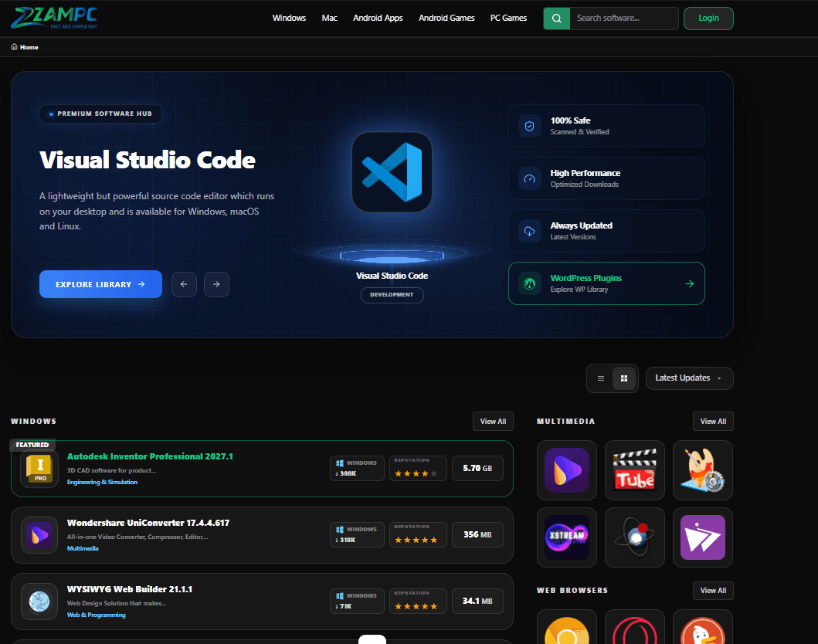Screen dimensions: 818x644
Task: Click the Login button
Action: [x=708, y=19]
